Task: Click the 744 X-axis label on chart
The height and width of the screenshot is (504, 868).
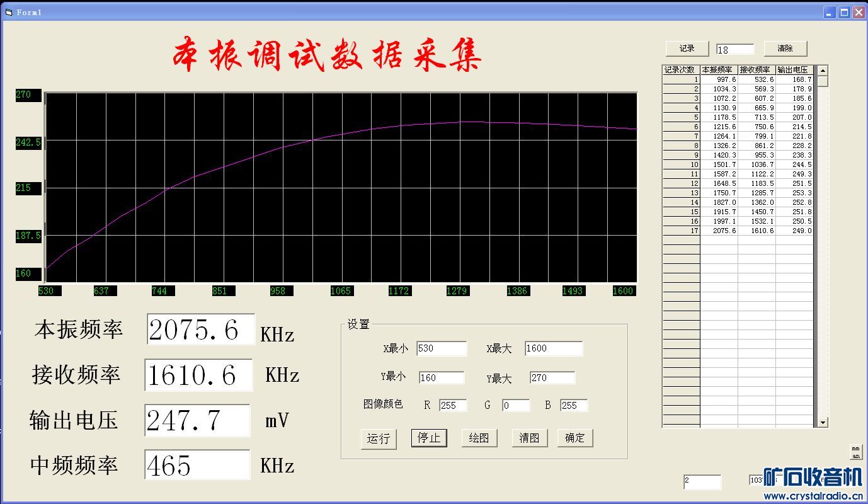Action: [163, 291]
